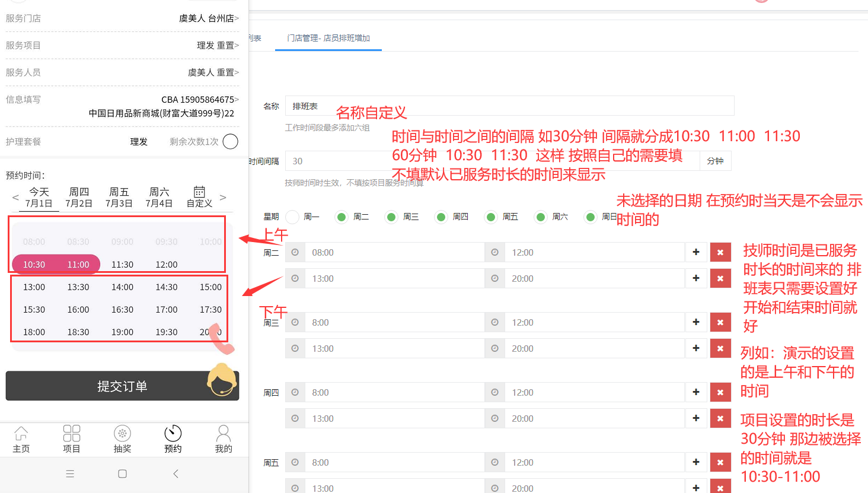The height and width of the screenshot is (493, 868).
Task: Edit the 时间间隔 interval minutes field
Action: tap(493, 161)
